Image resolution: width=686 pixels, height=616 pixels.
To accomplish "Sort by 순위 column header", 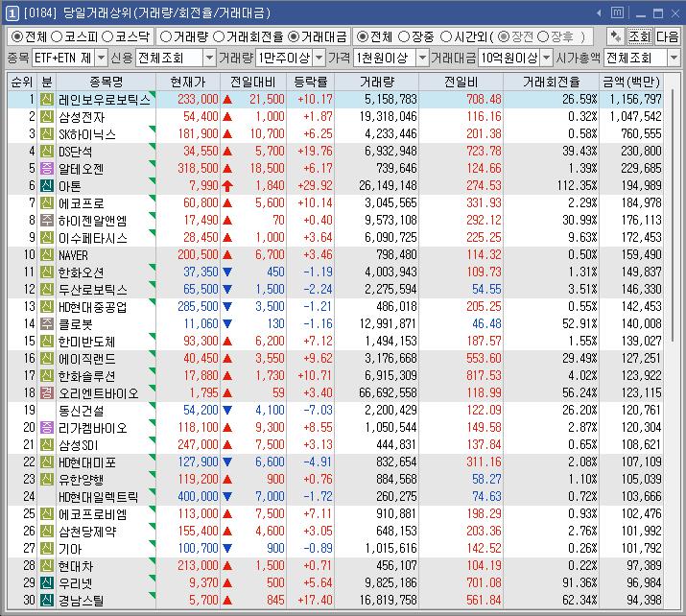I will click(x=22, y=82).
